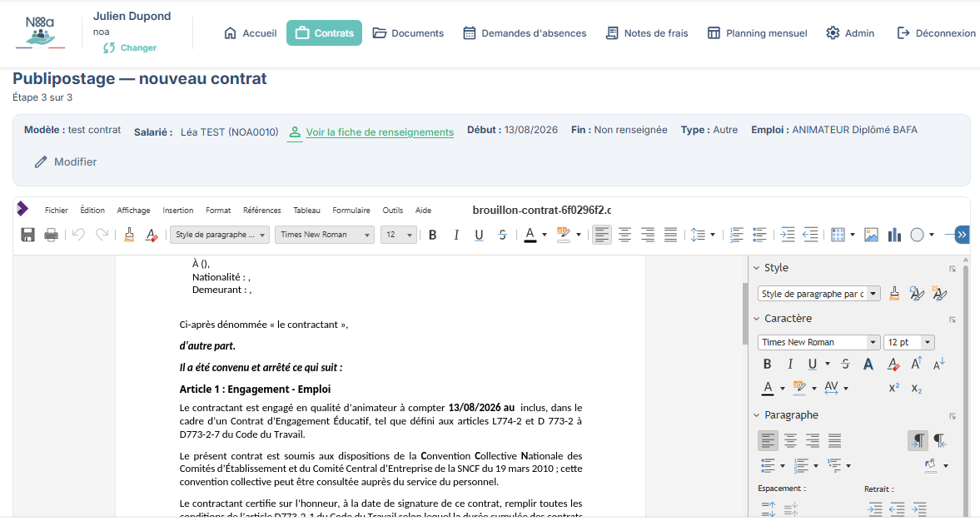Collapse the Paragraphe section in the sidebar
The image size is (980, 521).
point(756,415)
